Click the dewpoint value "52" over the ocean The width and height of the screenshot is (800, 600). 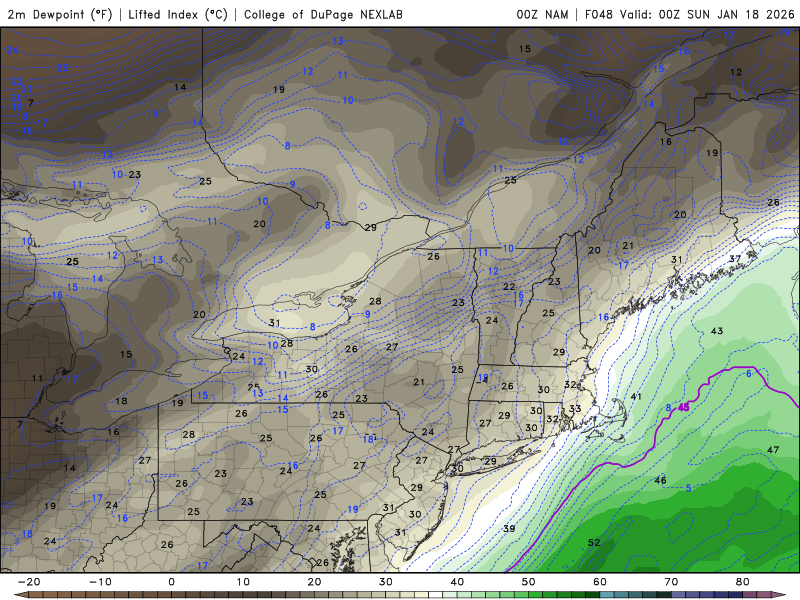[x=594, y=542]
